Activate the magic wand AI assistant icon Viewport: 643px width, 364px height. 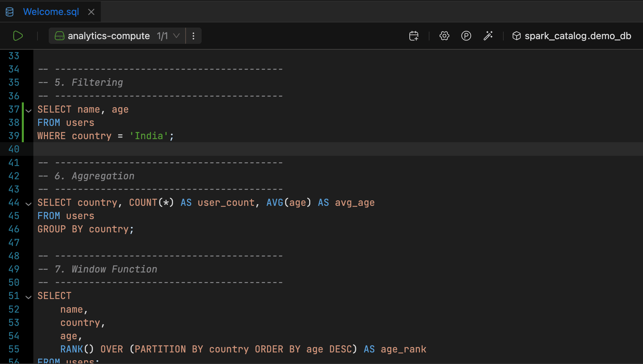pos(488,36)
